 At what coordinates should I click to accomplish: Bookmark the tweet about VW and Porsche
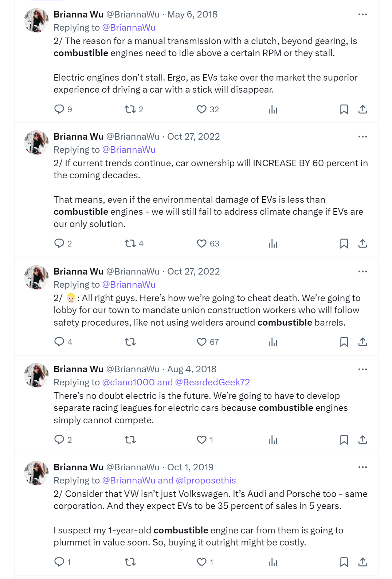(344, 562)
